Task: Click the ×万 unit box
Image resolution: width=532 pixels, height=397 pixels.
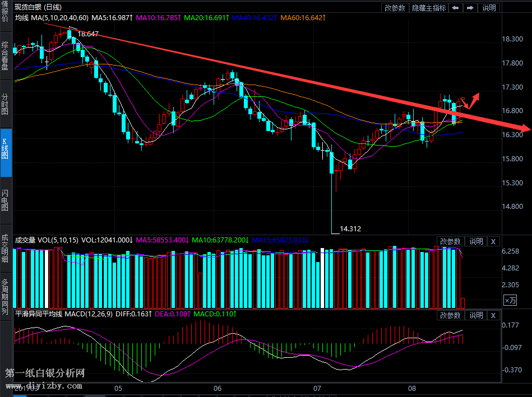Action: click(x=510, y=301)
